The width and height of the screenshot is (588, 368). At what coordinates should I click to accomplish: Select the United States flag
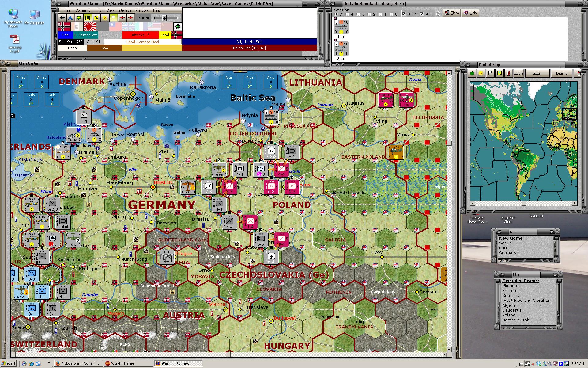tap(155, 27)
